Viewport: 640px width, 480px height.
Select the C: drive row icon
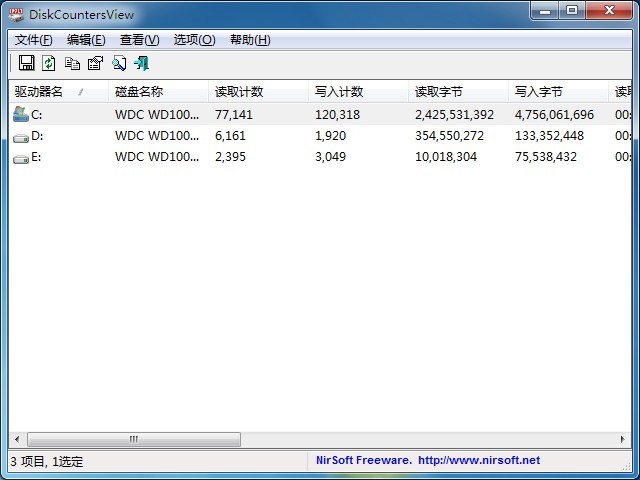[x=21, y=115]
